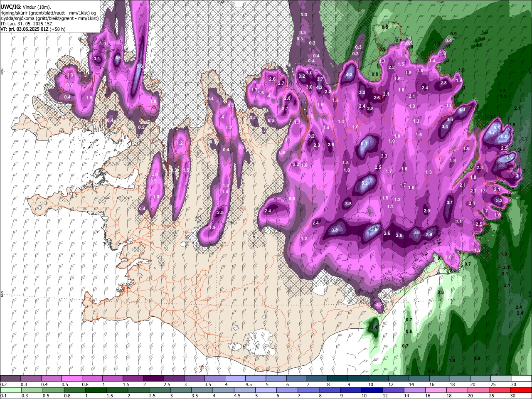
Task: Click the UWC/IG title text
Action: [x=10, y=6]
